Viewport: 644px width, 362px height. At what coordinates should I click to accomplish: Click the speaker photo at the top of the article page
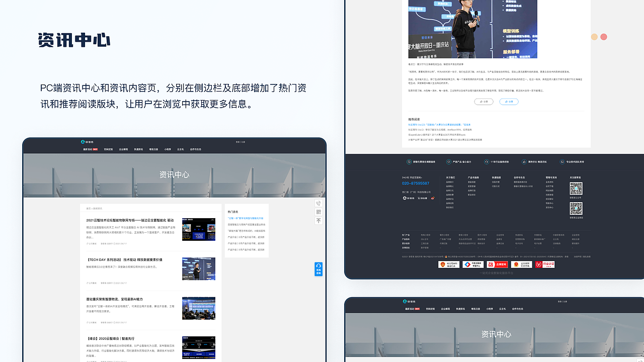coord(472,29)
